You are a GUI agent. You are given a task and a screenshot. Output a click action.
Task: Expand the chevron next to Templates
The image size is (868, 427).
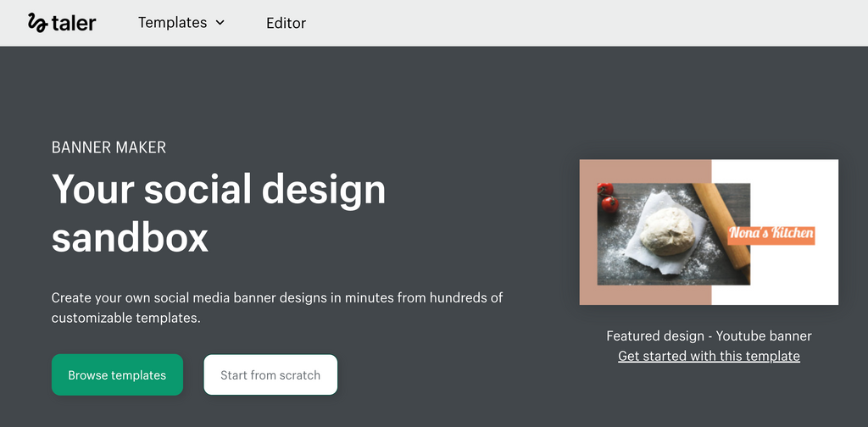point(220,23)
